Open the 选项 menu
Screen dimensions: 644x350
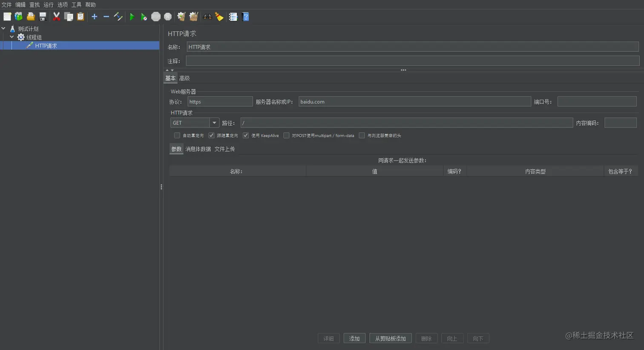(x=63, y=5)
